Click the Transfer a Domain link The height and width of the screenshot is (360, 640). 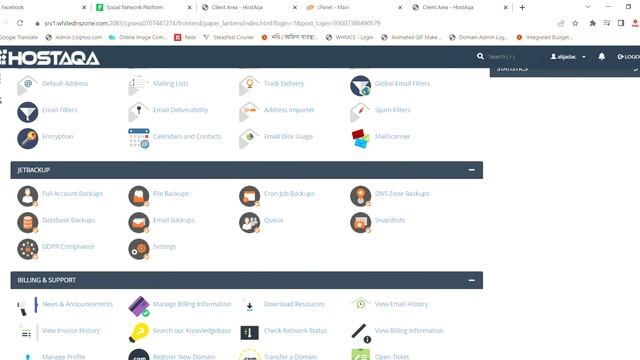pos(290,357)
